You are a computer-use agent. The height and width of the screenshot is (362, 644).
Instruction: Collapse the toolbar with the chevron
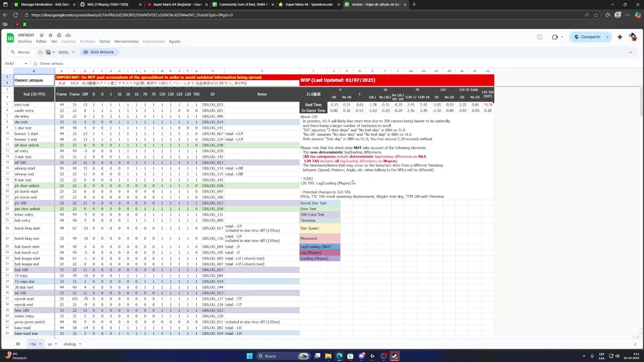pyautogui.click(x=630, y=52)
